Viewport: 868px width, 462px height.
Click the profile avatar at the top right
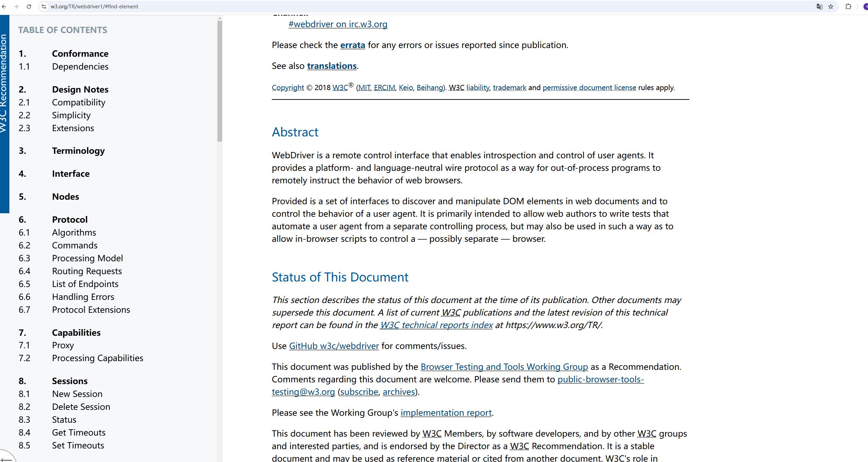click(x=865, y=7)
